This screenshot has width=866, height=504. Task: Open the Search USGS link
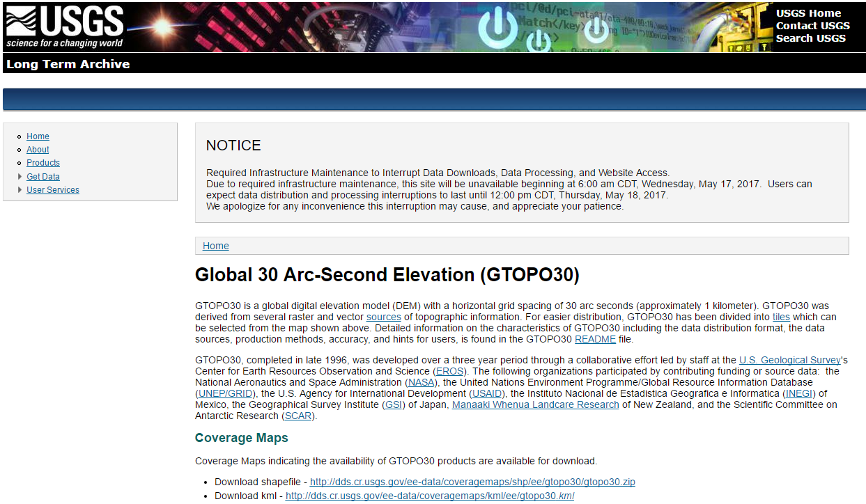tap(810, 38)
